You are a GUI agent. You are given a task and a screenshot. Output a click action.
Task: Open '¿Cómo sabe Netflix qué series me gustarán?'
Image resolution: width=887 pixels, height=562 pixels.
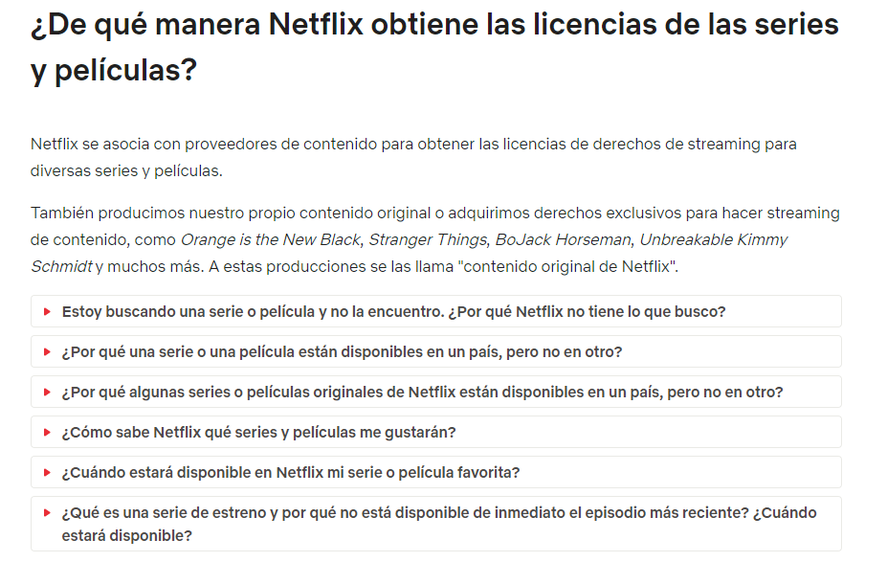[436, 432]
